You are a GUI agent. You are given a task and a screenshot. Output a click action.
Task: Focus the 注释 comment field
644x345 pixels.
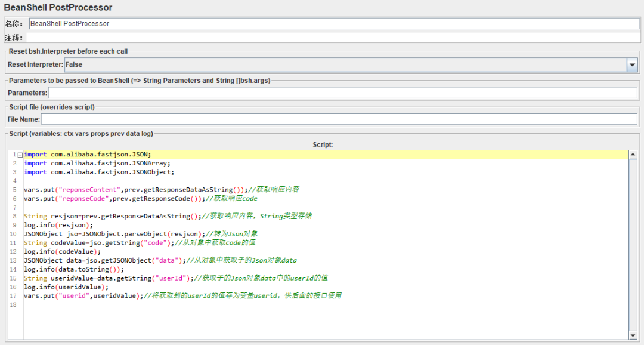(x=334, y=38)
